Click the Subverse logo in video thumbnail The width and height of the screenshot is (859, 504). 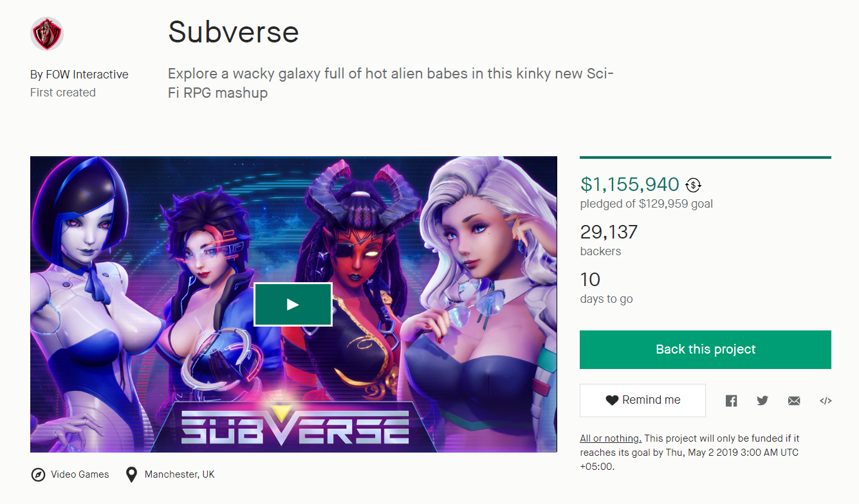click(294, 424)
